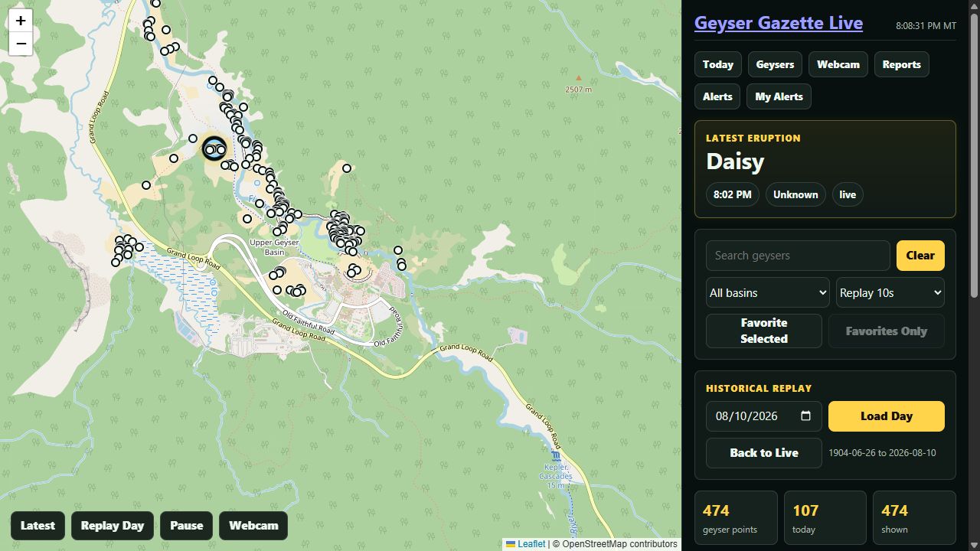The height and width of the screenshot is (551, 980).
Task: Click Latest button on the map
Action: [x=38, y=526]
